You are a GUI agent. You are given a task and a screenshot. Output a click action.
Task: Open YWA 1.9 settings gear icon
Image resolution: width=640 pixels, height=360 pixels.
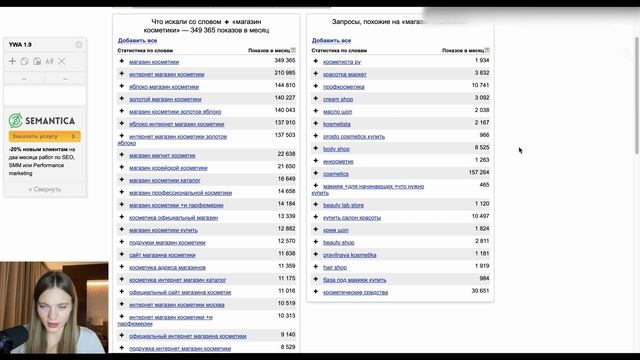(79, 44)
